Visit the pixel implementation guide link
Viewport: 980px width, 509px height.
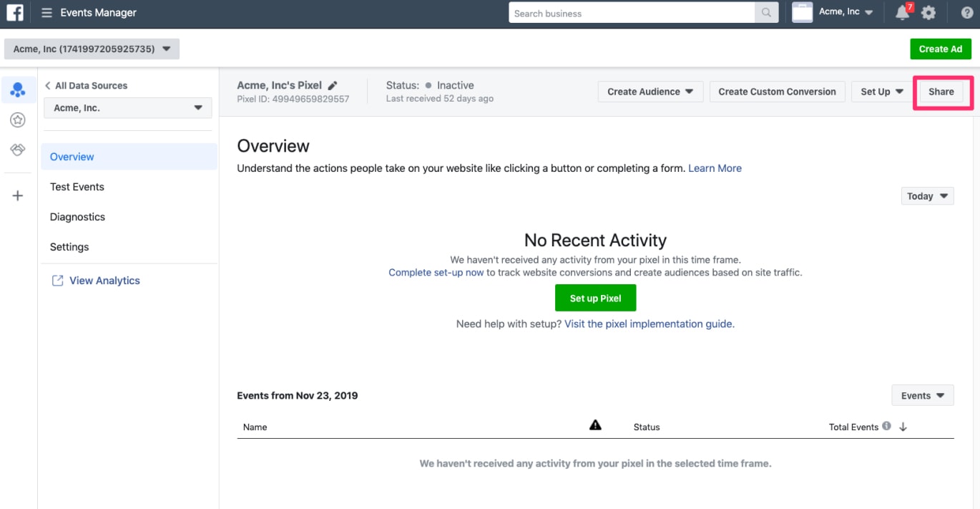[650, 324]
